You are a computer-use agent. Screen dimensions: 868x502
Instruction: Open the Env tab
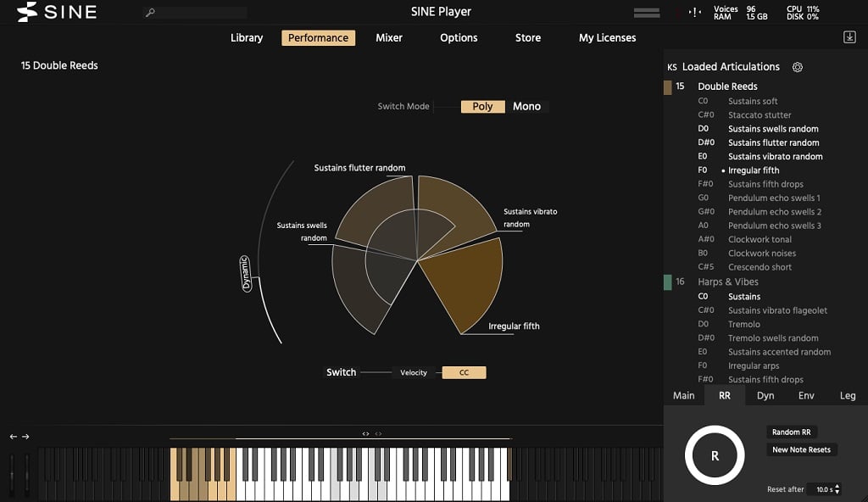[807, 396]
